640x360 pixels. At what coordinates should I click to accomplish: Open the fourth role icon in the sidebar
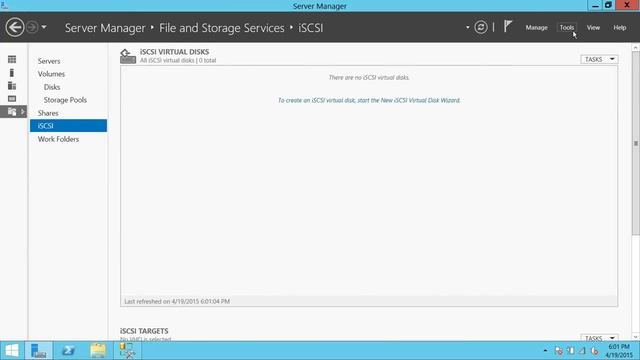coord(12,99)
